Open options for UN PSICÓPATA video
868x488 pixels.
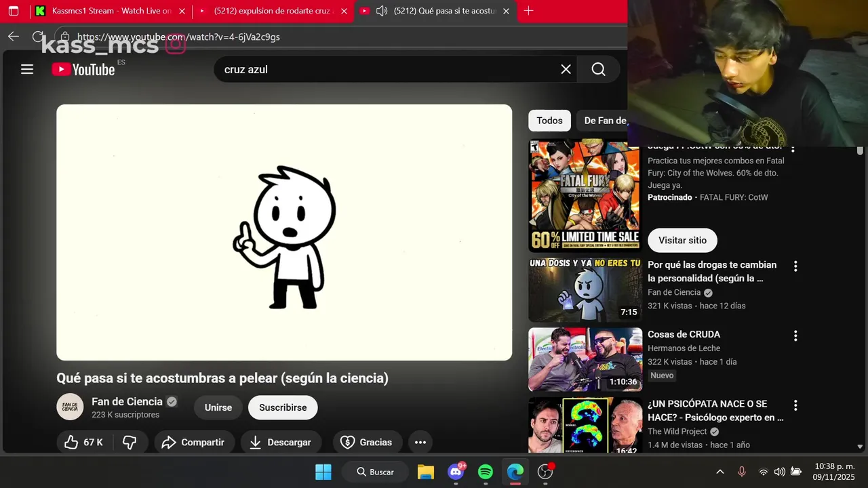795,405
